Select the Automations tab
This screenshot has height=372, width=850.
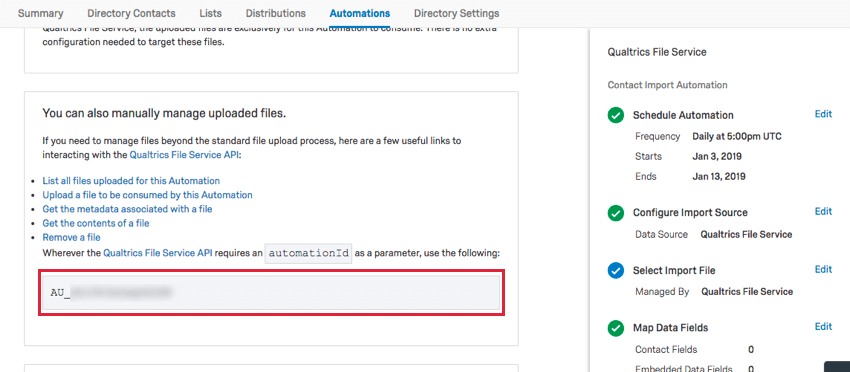click(359, 14)
